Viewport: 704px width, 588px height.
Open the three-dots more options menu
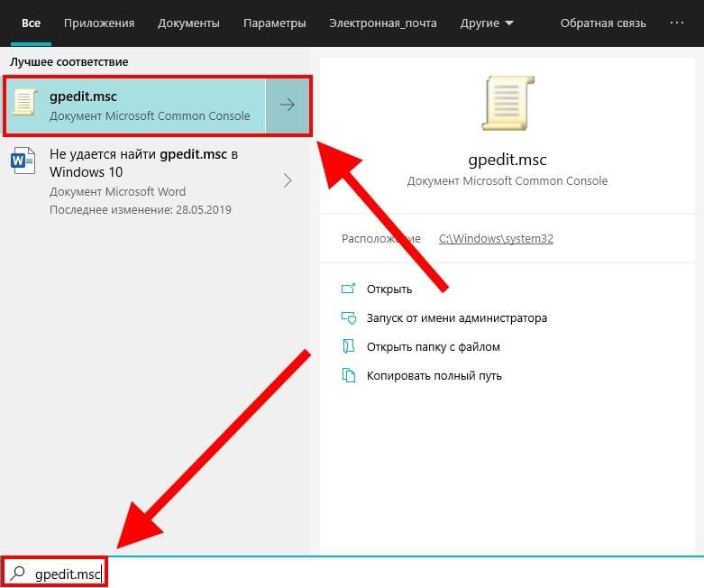click(x=676, y=23)
